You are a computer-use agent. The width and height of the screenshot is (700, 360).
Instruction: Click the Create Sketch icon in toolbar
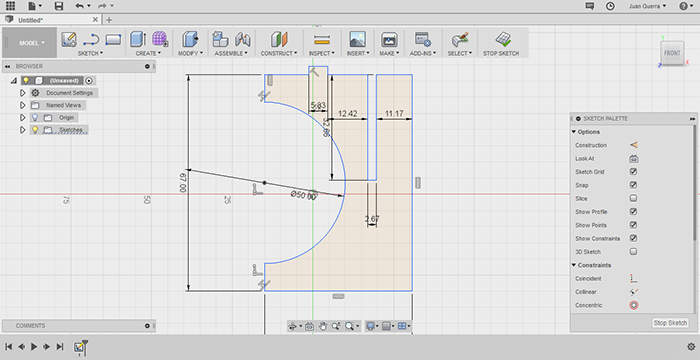click(x=69, y=39)
